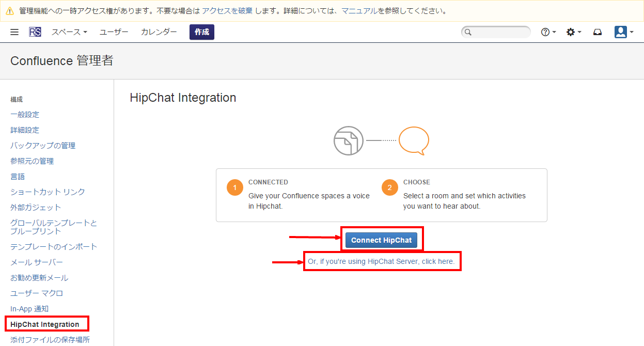Click the Confluence 管理者 header title
The height and width of the screenshot is (346, 644).
(61, 61)
